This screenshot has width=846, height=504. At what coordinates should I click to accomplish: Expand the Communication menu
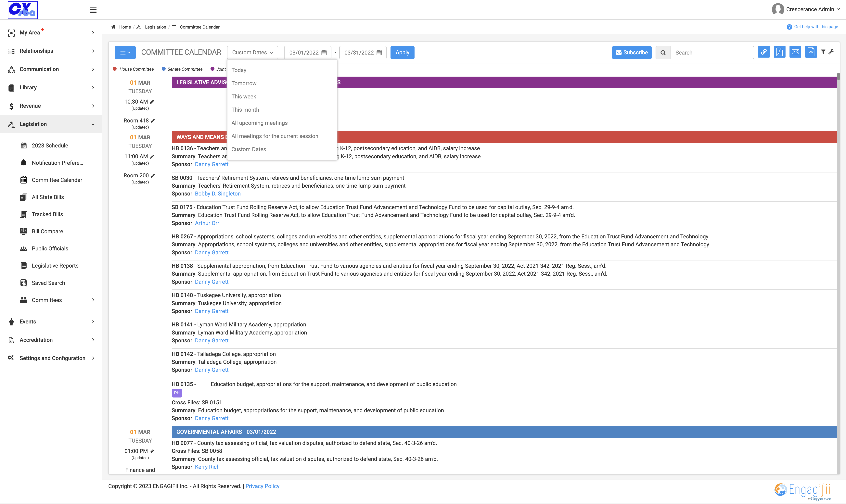tap(51, 69)
